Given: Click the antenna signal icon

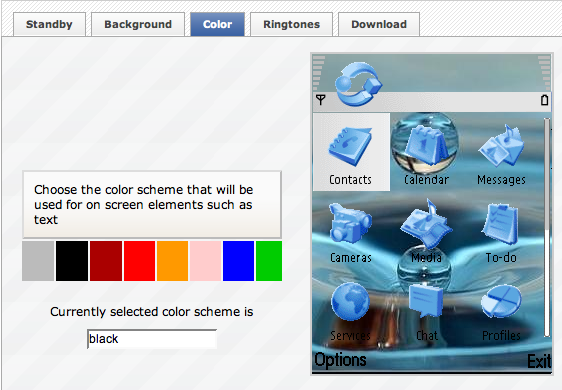Looking at the screenshot, I should (320, 100).
